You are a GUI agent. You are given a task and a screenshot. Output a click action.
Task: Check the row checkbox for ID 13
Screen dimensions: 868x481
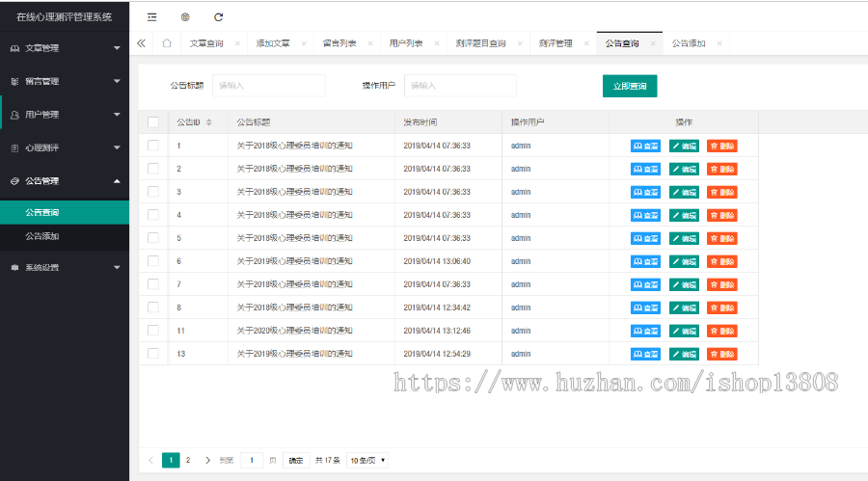[x=153, y=354]
